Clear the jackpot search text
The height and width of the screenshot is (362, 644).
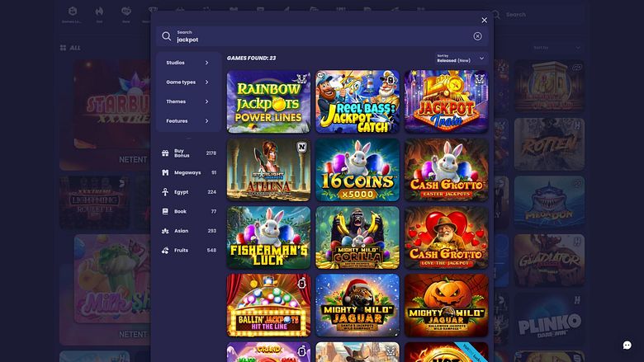(x=477, y=36)
